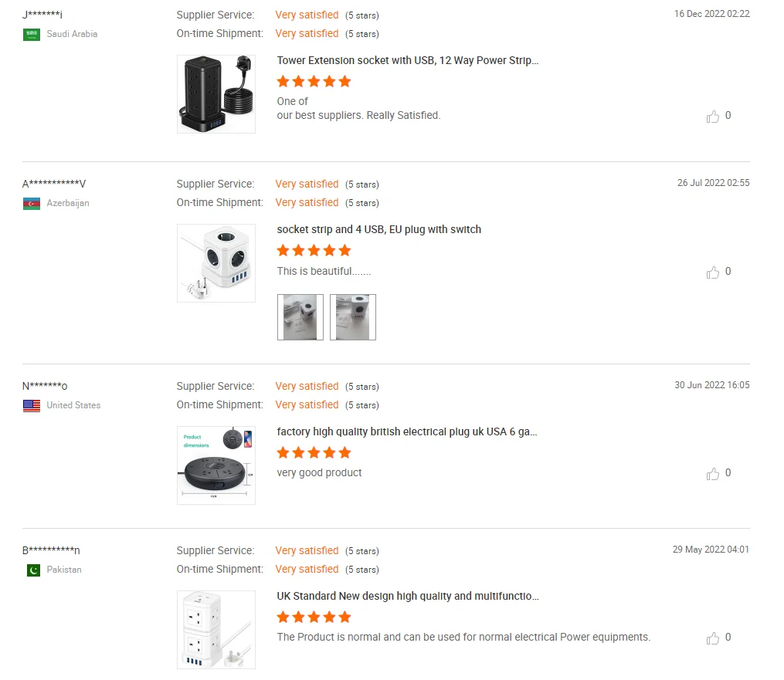
Task: Open "Tower Extension socket with USB" product link
Action: [x=408, y=61]
